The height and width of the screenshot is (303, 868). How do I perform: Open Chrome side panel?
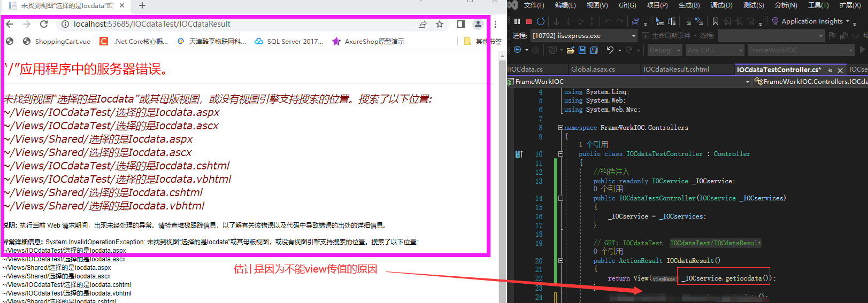pos(460,24)
